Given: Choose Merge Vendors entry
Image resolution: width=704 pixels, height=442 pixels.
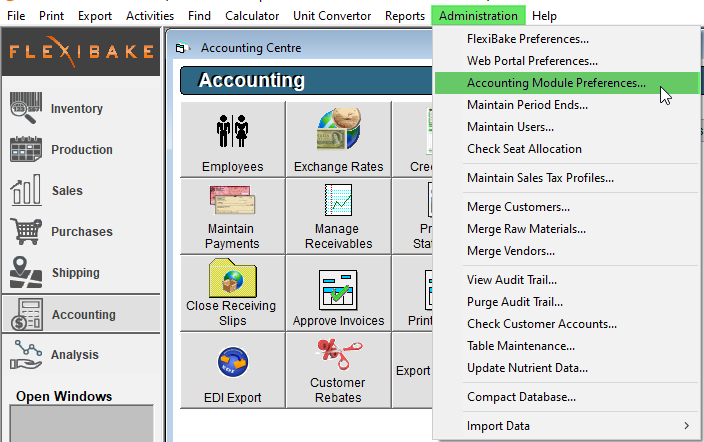Looking at the screenshot, I should pyautogui.click(x=567, y=251).
